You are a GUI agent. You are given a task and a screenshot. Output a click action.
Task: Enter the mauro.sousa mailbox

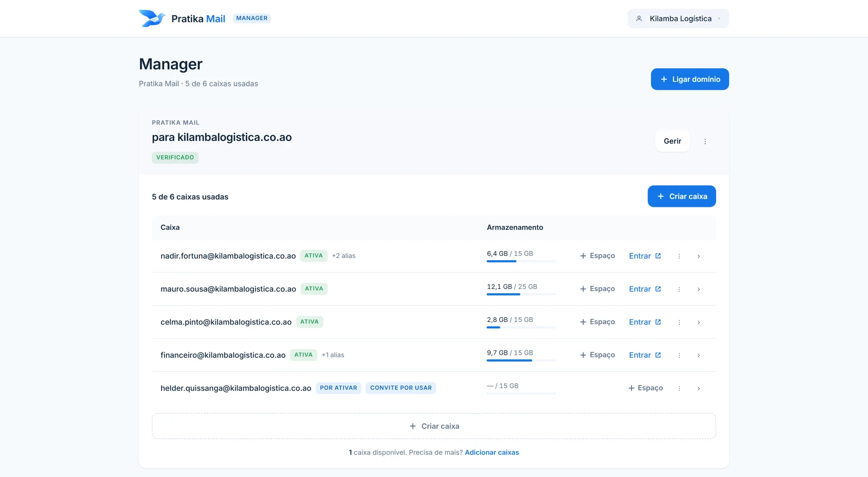[x=644, y=289]
